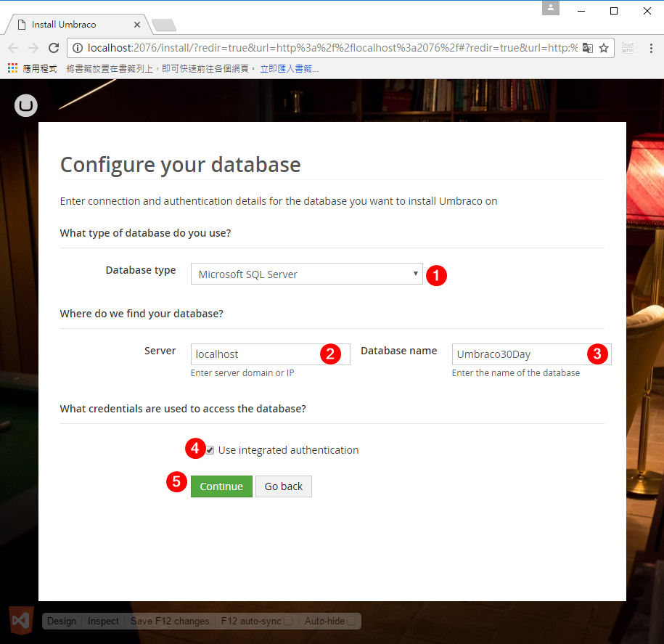Open a new tab
664x644 pixels.
tap(164, 25)
